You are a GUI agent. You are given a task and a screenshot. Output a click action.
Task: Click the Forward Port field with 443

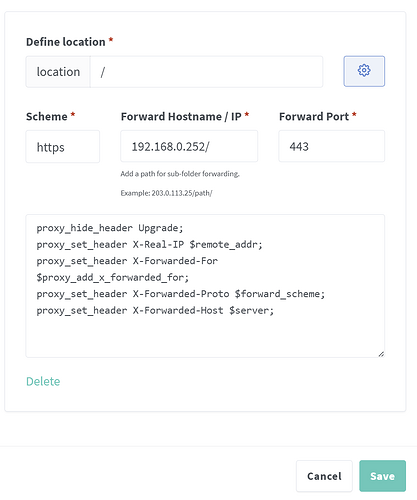pos(332,146)
